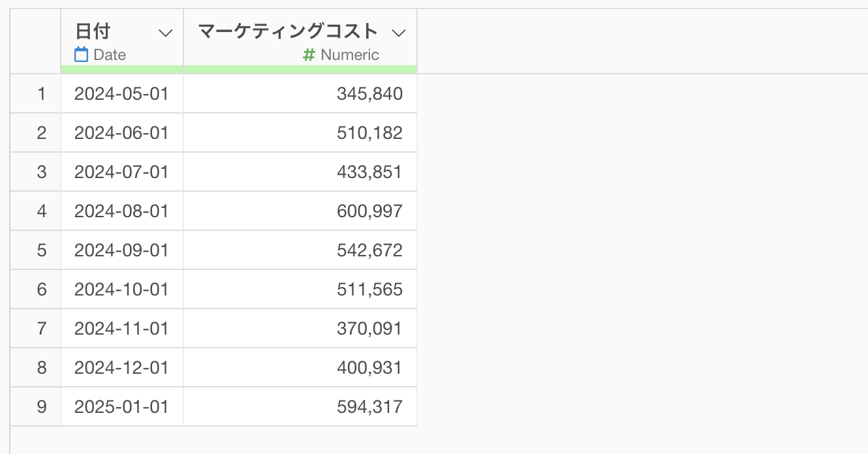Click the date cell 2024-10-01
This screenshot has height=454, width=868.
pyautogui.click(x=121, y=290)
